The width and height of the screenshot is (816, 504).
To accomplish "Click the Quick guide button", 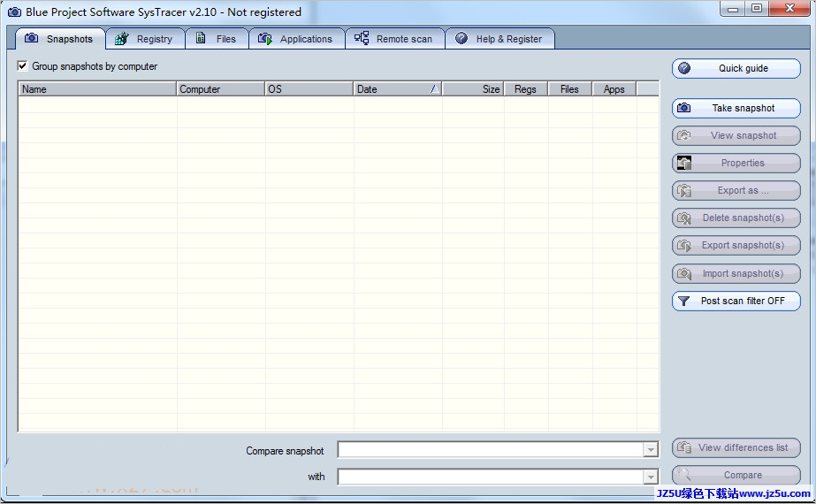I will pyautogui.click(x=736, y=68).
